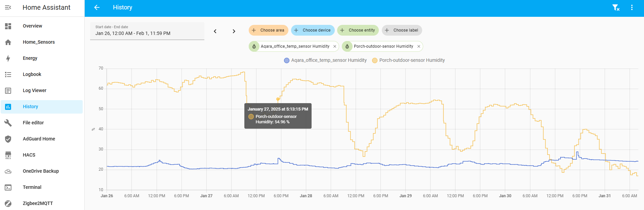This screenshot has height=210, width=644.
Task: Open the Choose entity picker
Action: coord(358,30)
